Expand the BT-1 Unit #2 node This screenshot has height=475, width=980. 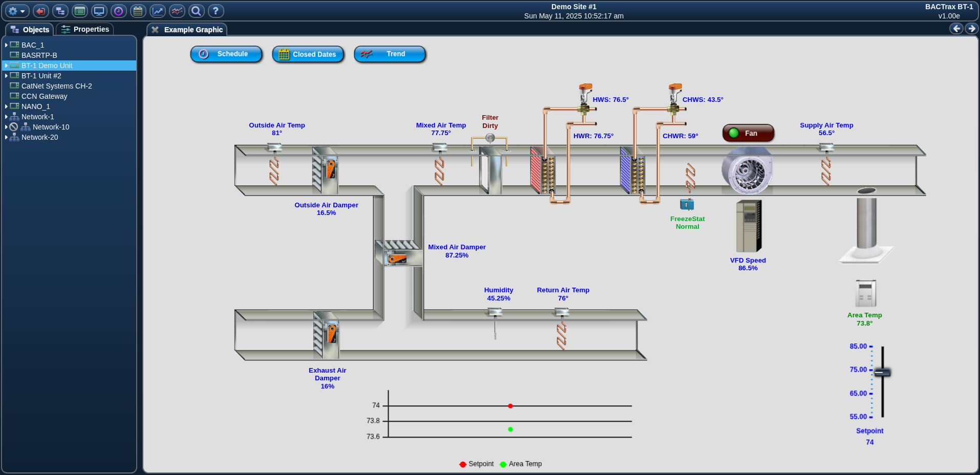(x=6, y=76)
